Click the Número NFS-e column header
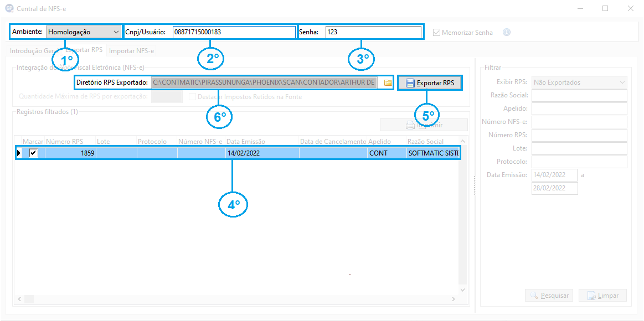 pyautogui.click(x=201, y=141)
